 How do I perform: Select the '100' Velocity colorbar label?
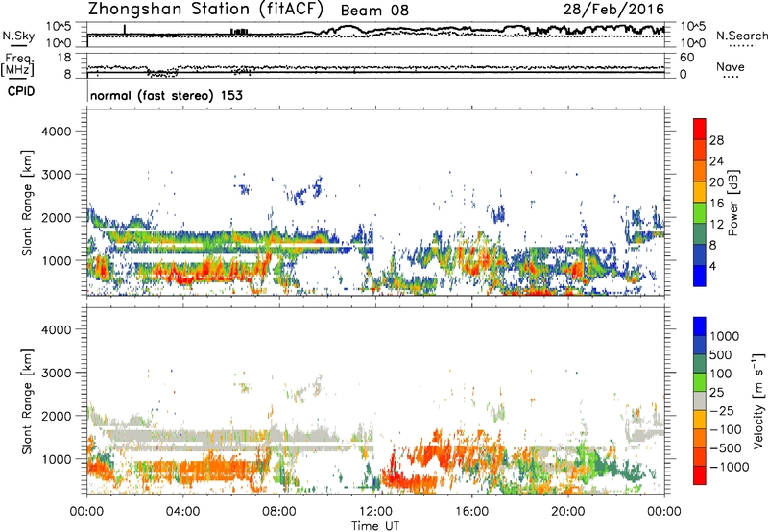tap(720, 374)
